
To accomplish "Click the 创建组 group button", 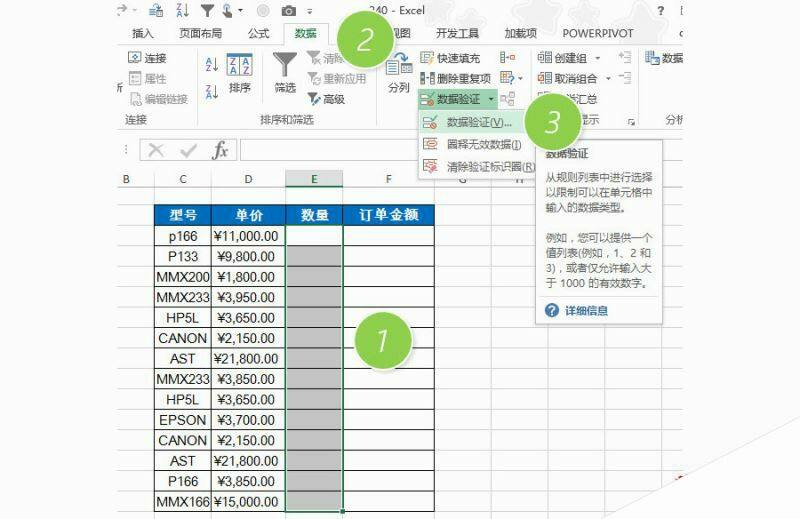I will (562, 58).
